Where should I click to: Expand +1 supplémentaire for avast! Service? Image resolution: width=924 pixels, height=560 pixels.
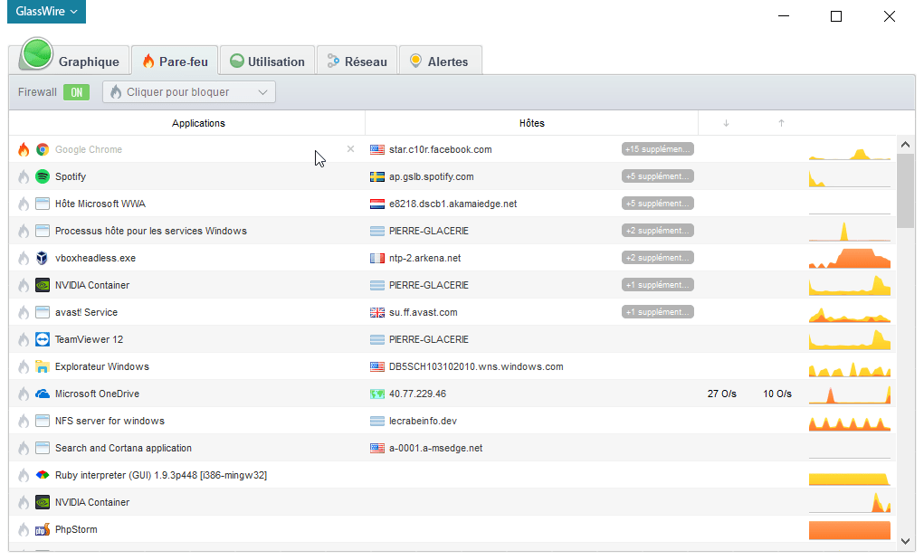pos(658,312)
